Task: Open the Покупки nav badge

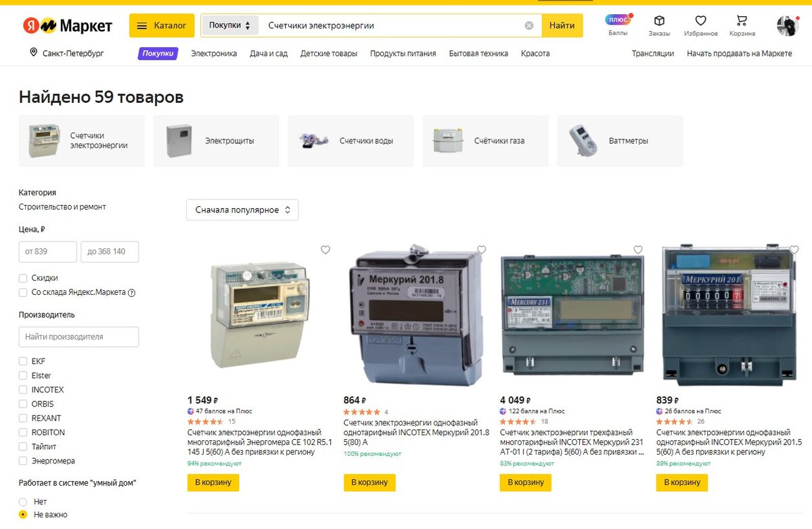Action: pyautogui.click(x=158, y=53)
